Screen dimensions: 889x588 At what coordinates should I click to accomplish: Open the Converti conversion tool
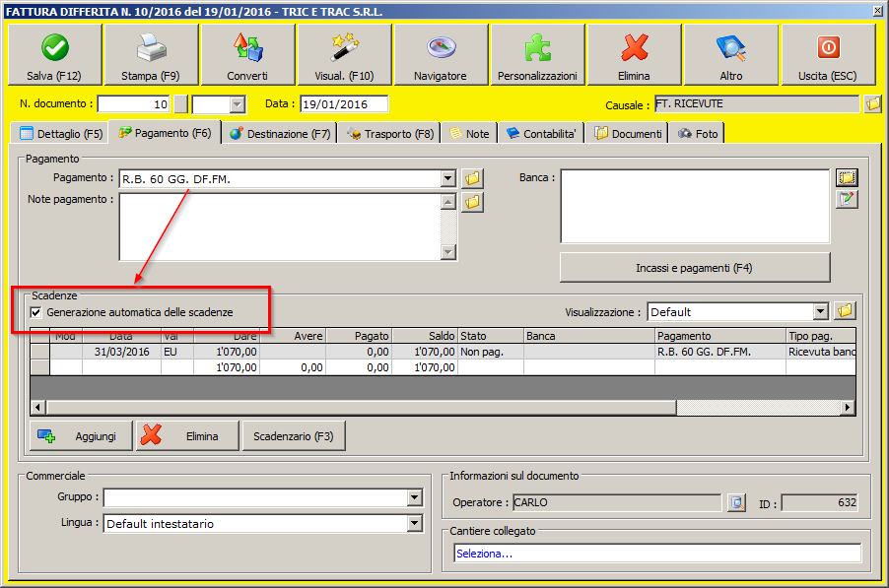(x=247, y=55)
